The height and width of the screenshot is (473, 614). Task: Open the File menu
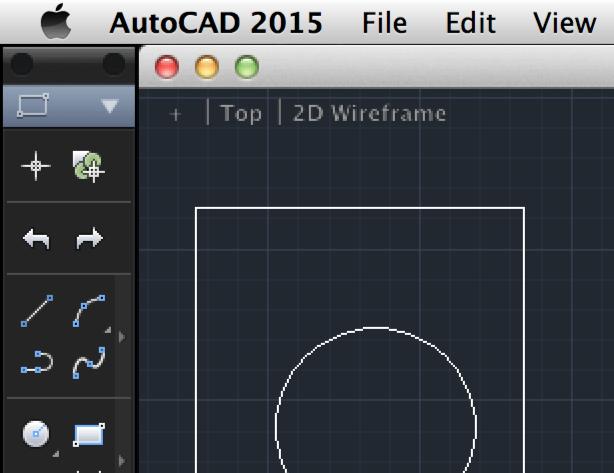coord(384,23)
